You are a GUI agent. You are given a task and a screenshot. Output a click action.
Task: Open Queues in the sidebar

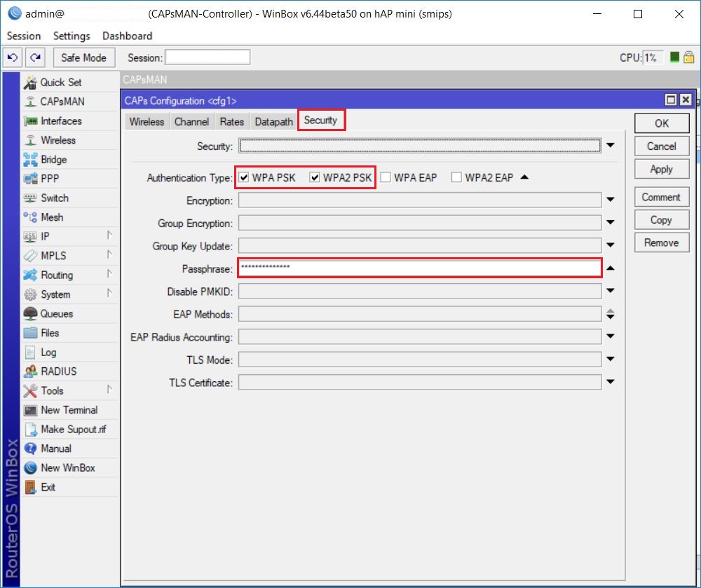click(70, 314)
